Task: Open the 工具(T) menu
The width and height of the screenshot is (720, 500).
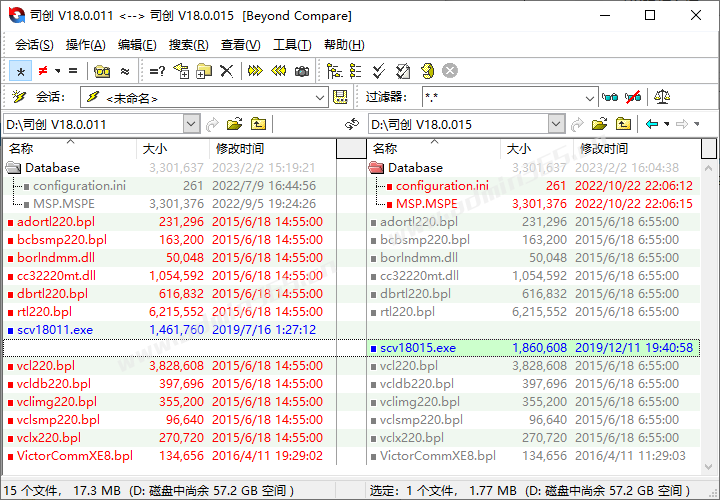Action: coord(292,45)
